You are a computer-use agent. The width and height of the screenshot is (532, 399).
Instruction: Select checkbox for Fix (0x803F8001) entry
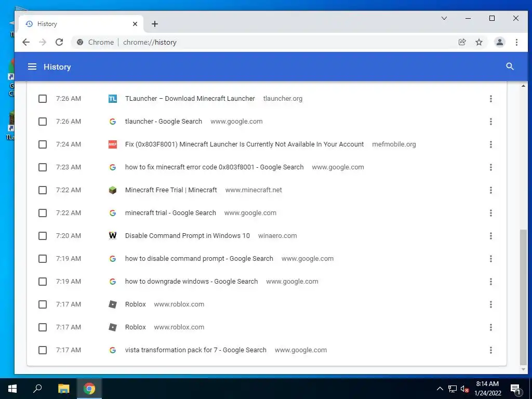coord(43,144)
